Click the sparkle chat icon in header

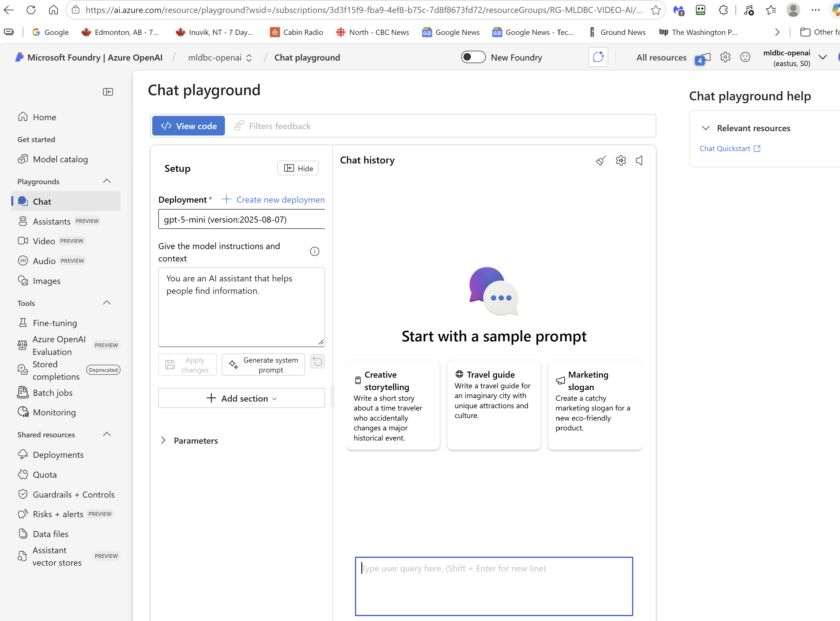pyautogui.click(x=598, y=57)
